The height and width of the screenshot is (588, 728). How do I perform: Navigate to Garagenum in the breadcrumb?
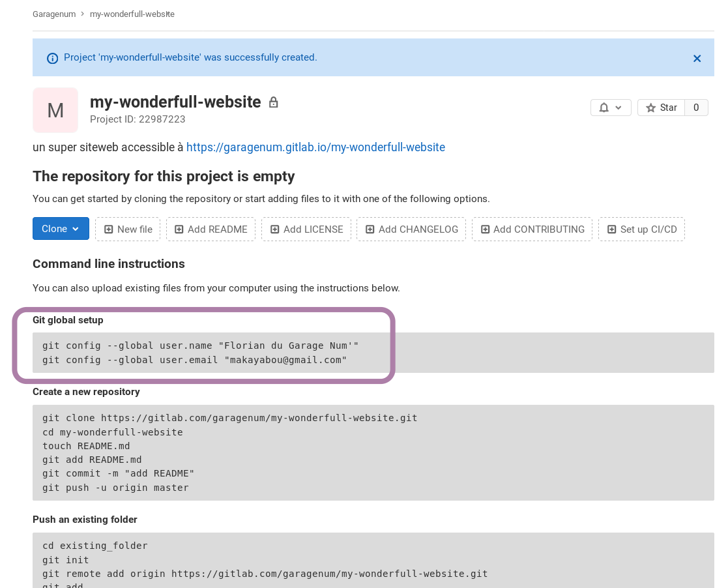pos(54,14)
